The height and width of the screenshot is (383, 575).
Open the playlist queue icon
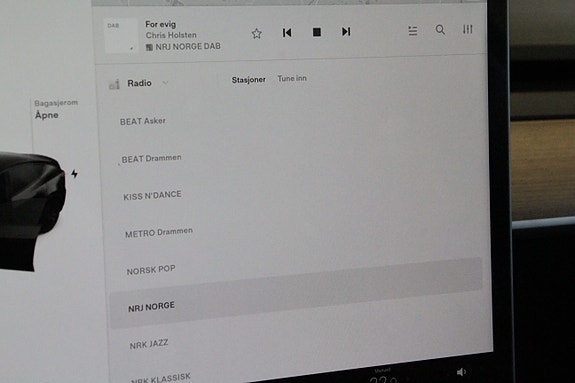click(x=413, y=30)
